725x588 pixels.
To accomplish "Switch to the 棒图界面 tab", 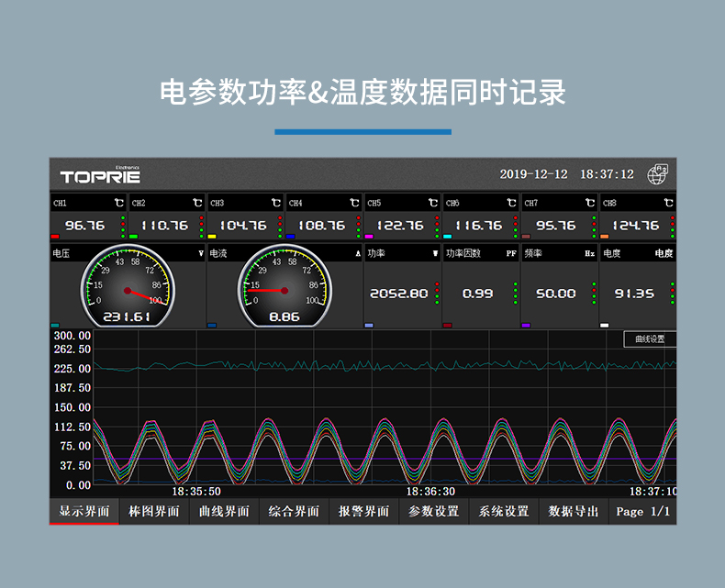I will [154, 512].
